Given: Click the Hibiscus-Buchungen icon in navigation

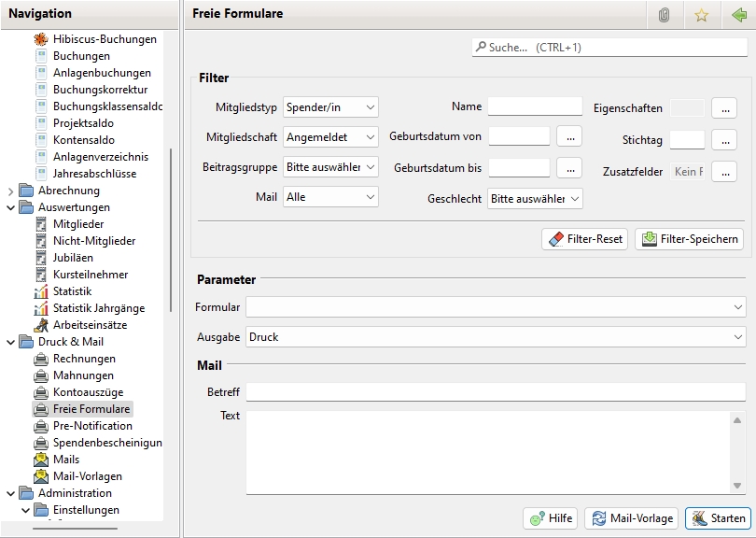Looking at the screenshot, I should (x=41, y=39).
